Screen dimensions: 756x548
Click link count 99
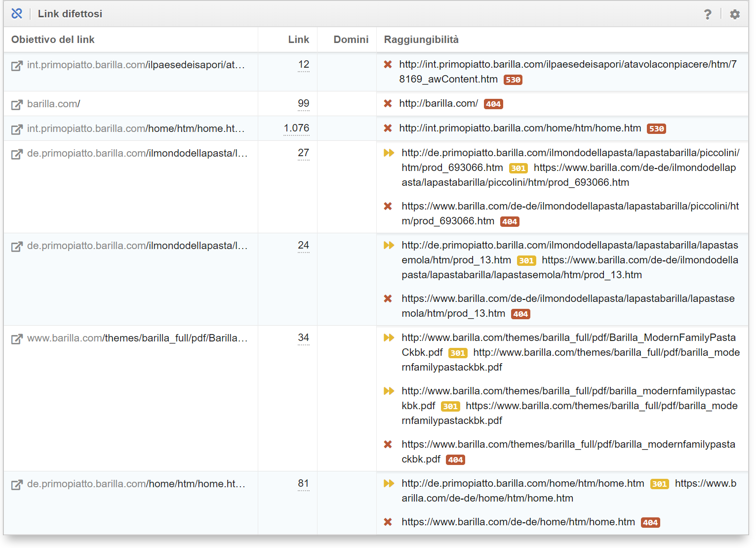pyautogui.click(x=304, y=104)
